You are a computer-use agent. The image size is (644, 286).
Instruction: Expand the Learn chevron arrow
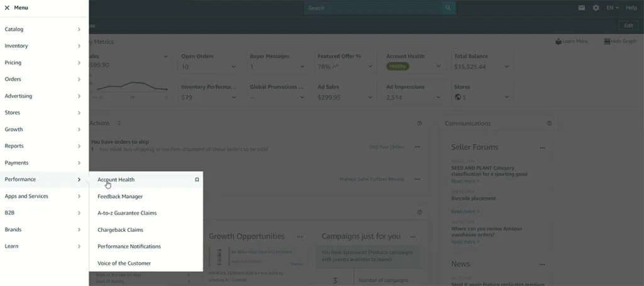[79, 246]
